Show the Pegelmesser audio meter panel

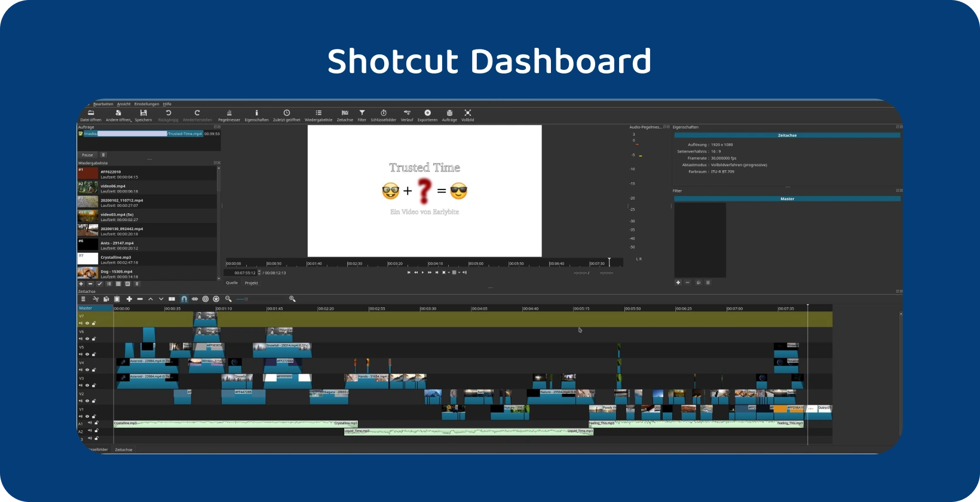click(x=229, y=115)
